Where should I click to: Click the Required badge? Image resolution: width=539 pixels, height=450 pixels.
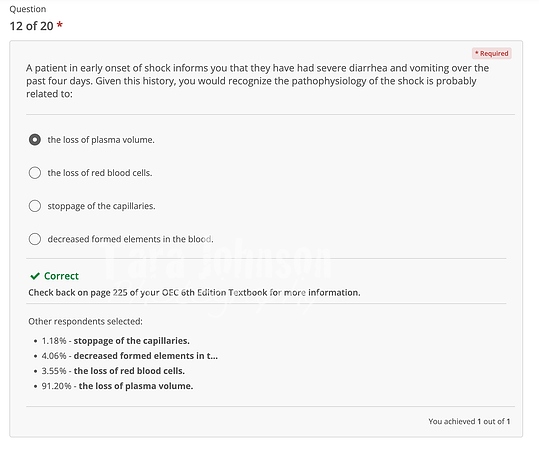(492, 54)
